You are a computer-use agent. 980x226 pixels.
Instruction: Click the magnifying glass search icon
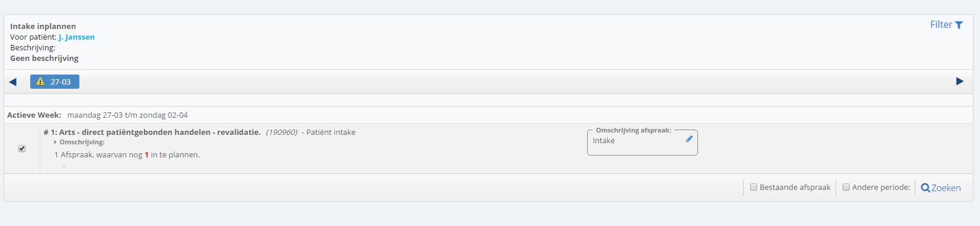[925, 188]
